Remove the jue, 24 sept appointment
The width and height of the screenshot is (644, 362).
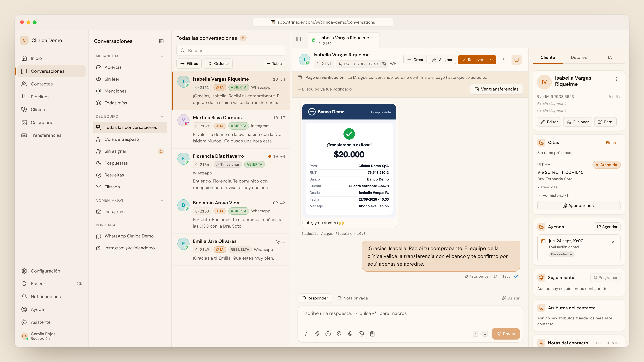pyautogui.click(x=613, y=242)
